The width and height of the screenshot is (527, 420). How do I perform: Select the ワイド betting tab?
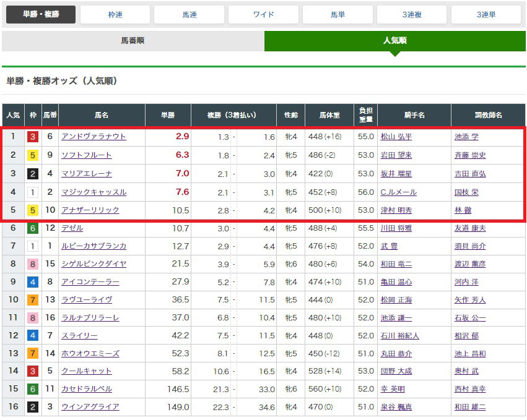point(263,15)
